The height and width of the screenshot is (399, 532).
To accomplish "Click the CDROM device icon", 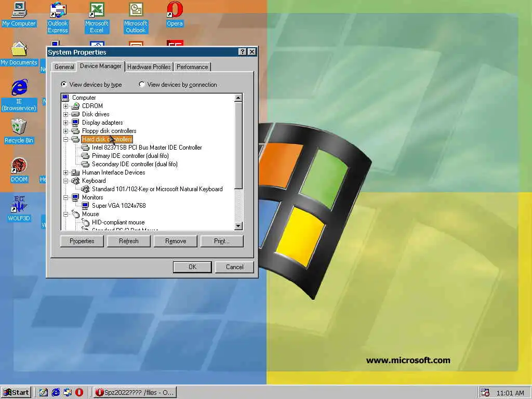I will 75,106.
